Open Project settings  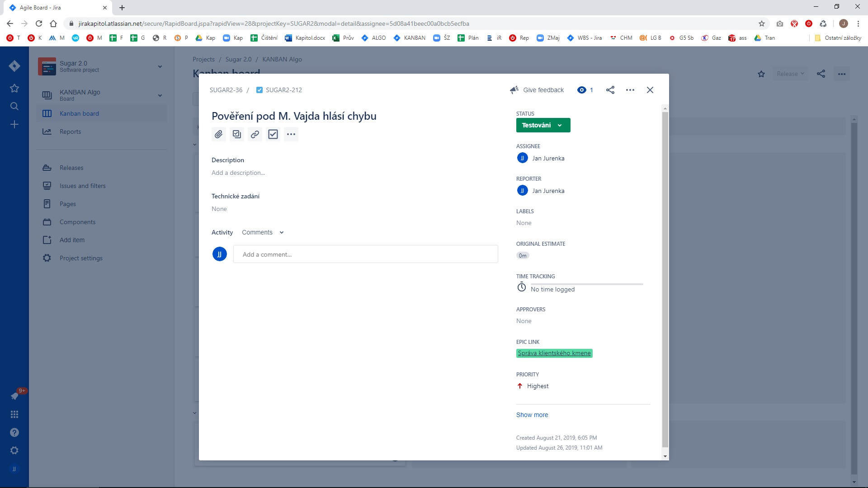coord(102,258)
